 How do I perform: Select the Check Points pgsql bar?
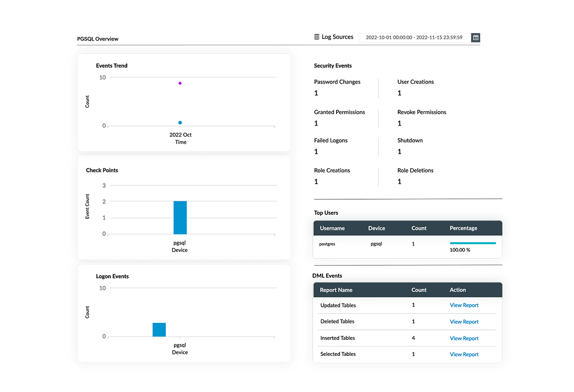click(180, 218)
